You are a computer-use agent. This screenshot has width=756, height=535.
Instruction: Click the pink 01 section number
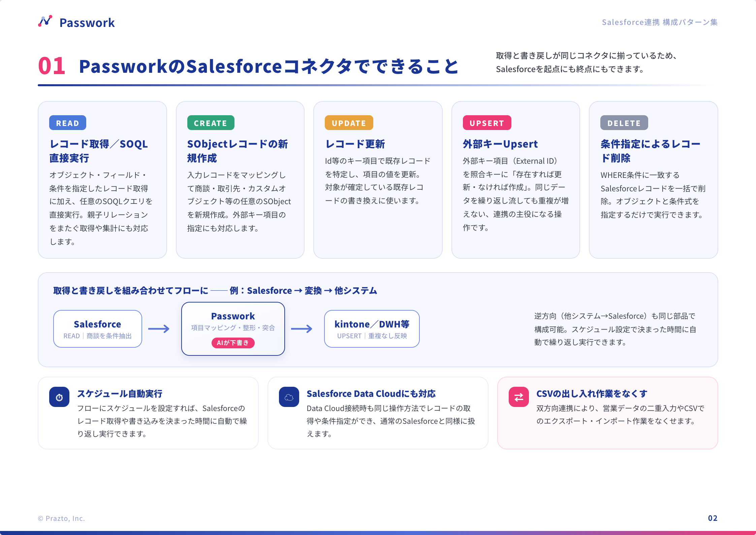[52, 66]
